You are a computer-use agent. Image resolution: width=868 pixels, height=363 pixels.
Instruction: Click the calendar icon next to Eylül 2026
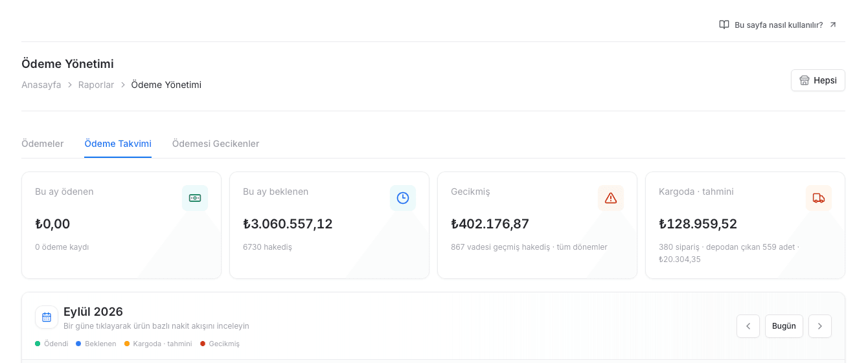click(47, 317)
